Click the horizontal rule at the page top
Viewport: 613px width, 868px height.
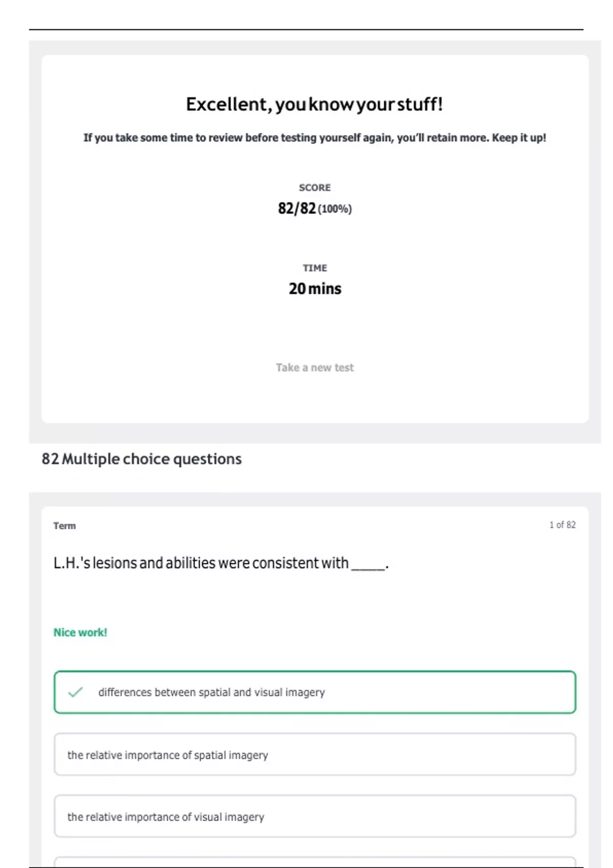(306, 30)
